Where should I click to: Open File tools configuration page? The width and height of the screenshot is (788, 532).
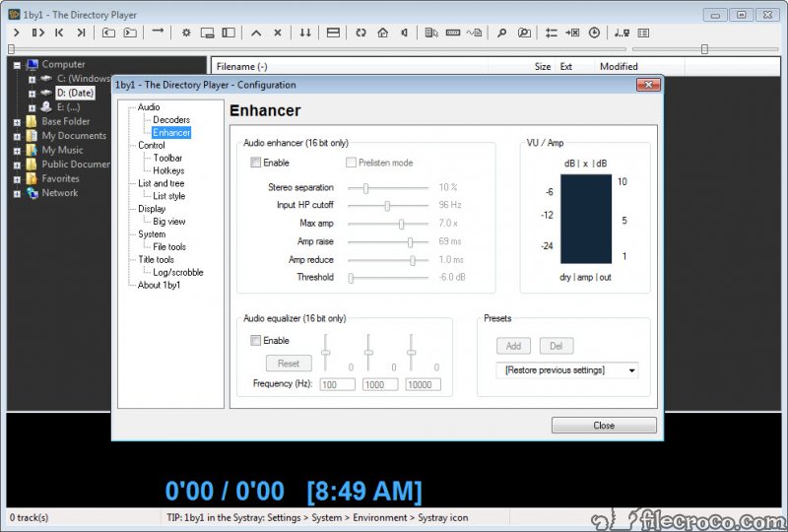[169, 247]
